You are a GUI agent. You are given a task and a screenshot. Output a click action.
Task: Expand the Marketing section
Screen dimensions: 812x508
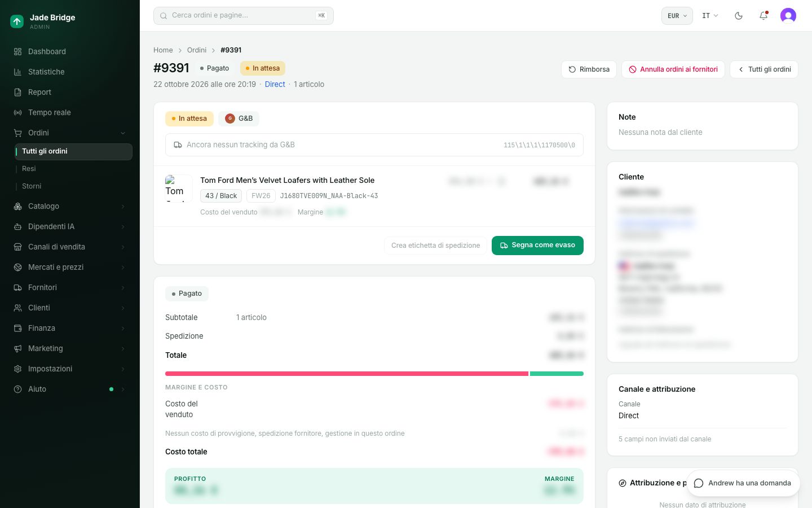click(70, 348)
